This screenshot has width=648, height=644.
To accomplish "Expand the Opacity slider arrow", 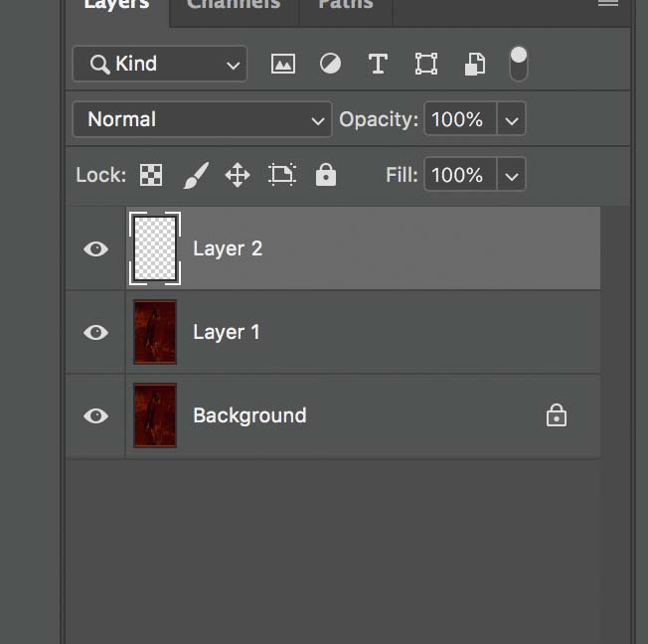I will pos(512,119).
